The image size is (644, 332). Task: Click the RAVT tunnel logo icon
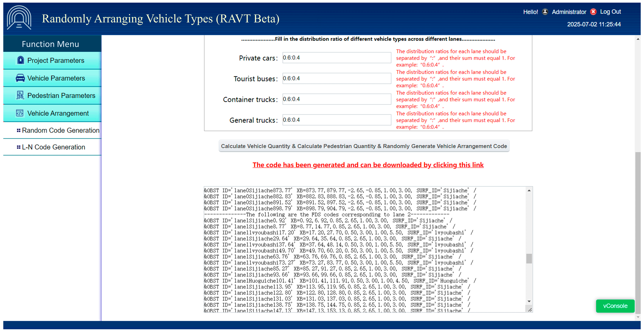point(19,18)
